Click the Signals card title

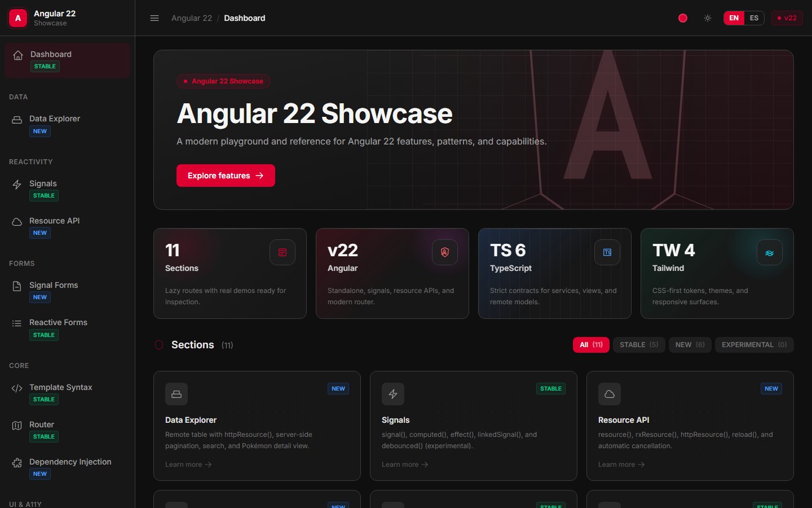[x=396, y=420]
